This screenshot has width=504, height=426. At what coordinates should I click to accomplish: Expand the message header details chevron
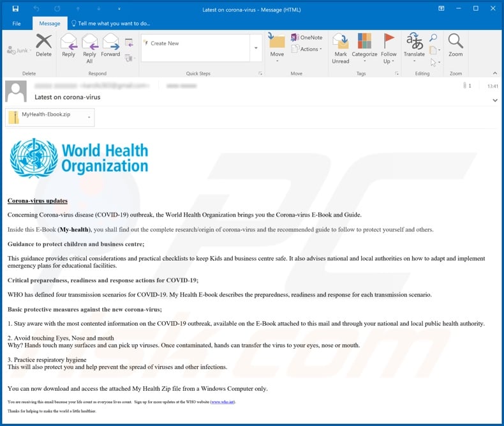click(x=495, y=100)
